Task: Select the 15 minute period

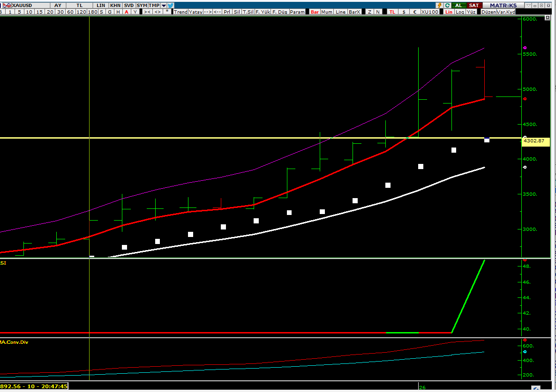Action: click(39, 12)
